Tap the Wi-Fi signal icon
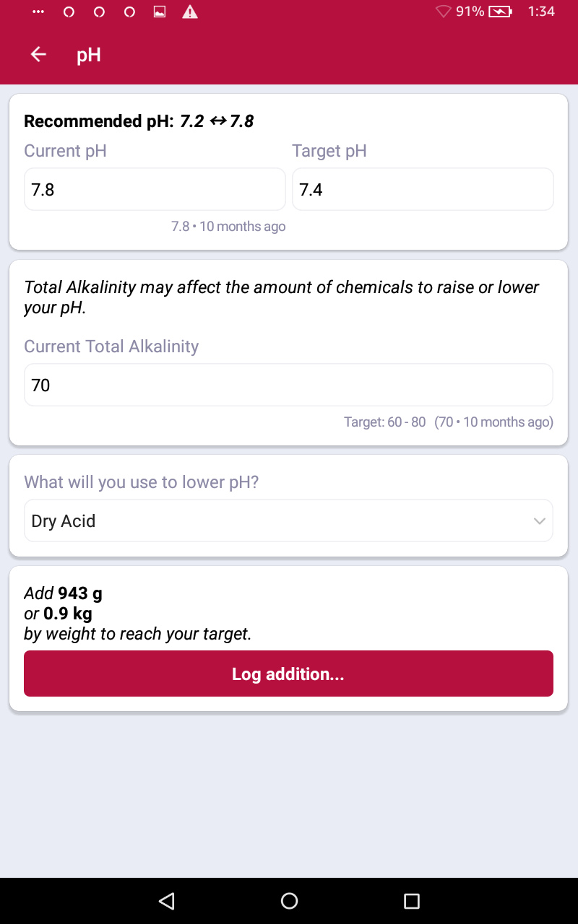The height and width of the screenshot is (924, 578). point(443,12)
